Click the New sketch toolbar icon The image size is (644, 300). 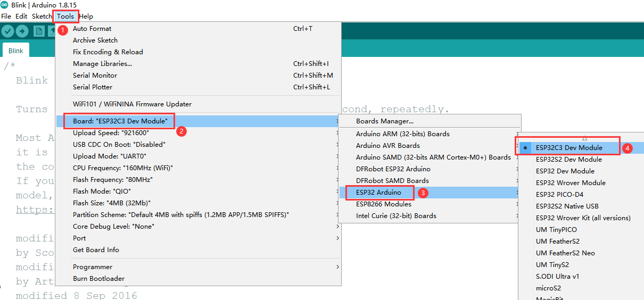(x=39, y=31)
